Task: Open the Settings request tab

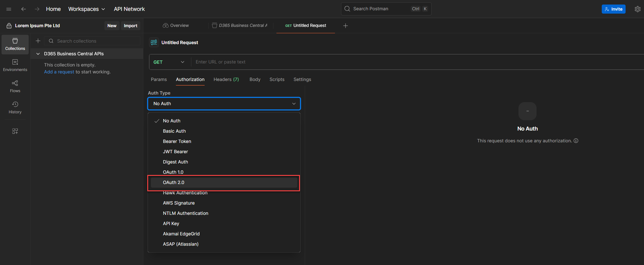Action: 302,79
